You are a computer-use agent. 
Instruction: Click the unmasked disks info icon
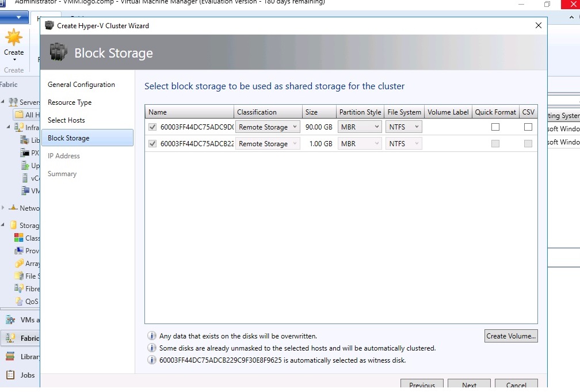tap(152, 348)
